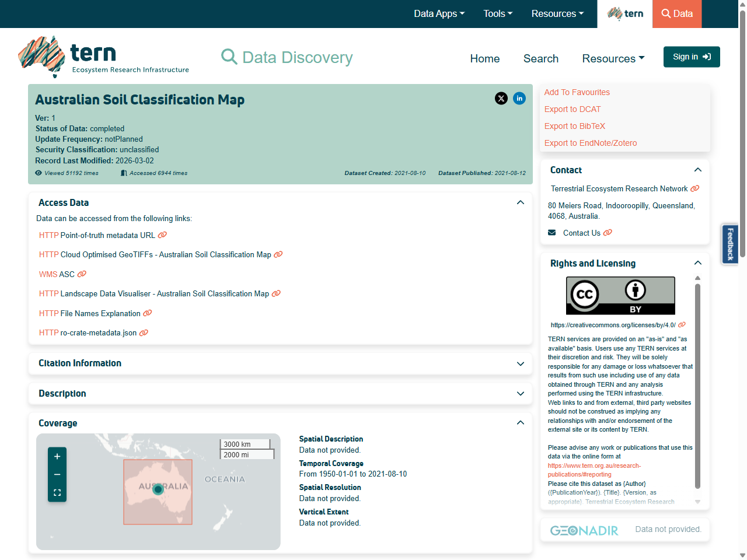Click the TERN ecosystem logo
The width and height of the screenshot is (747, 560).
[x=103, y=56]
